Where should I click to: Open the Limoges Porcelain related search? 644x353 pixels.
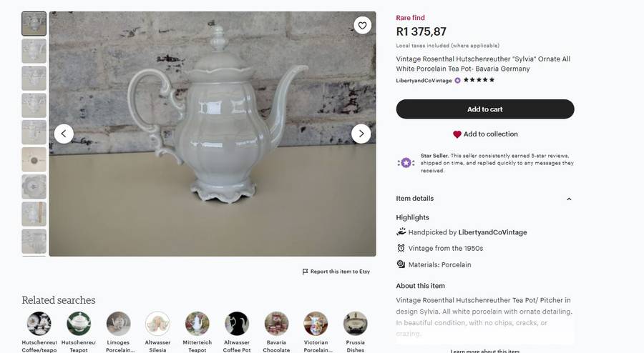(x=118, y=324)
